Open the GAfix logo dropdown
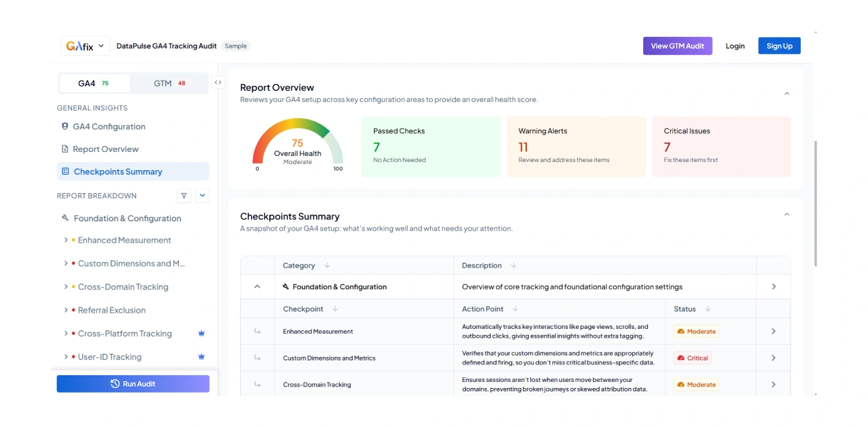This screenshot has width=868, height=427. (x=85, y=46)
